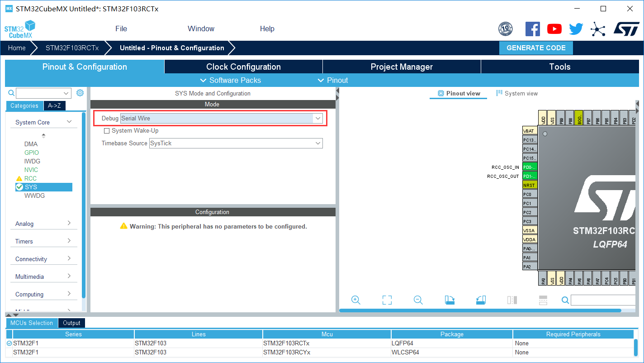This screenshot has width=644, height=363.
Task: Select DMA in System Core list
Action: coord(31,144)
